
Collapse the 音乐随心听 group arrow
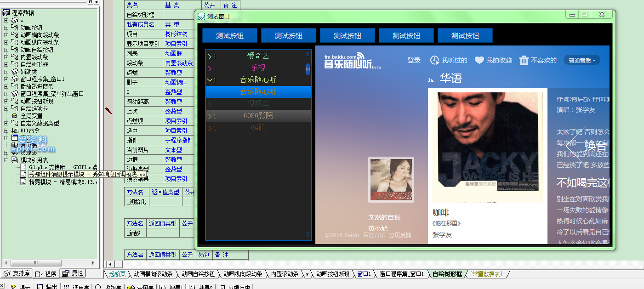(x=210, y=80)
